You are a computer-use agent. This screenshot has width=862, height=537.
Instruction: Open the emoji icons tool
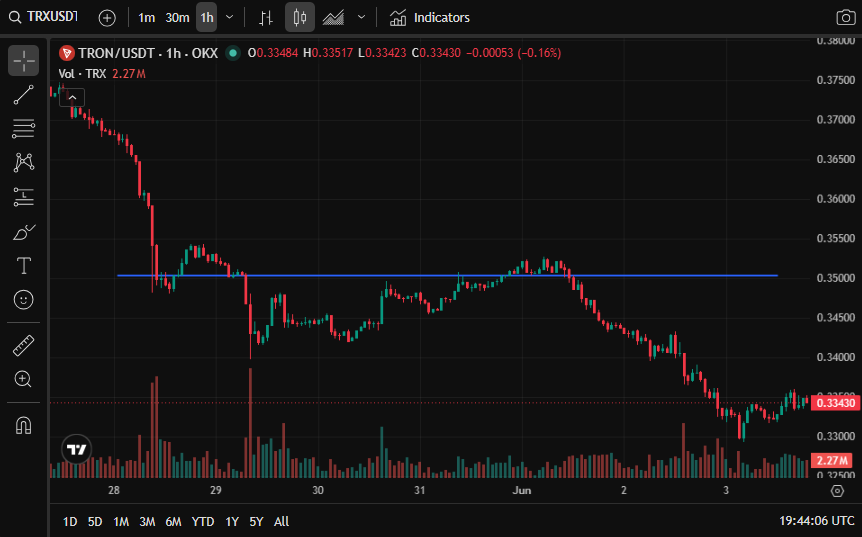point(24,300)
